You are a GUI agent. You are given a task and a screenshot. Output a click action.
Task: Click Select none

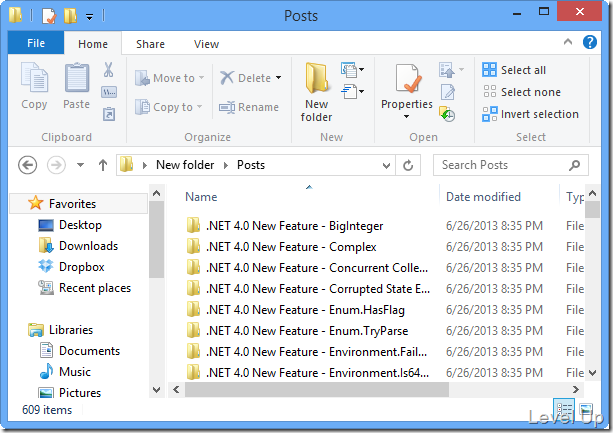coord(522,92)
